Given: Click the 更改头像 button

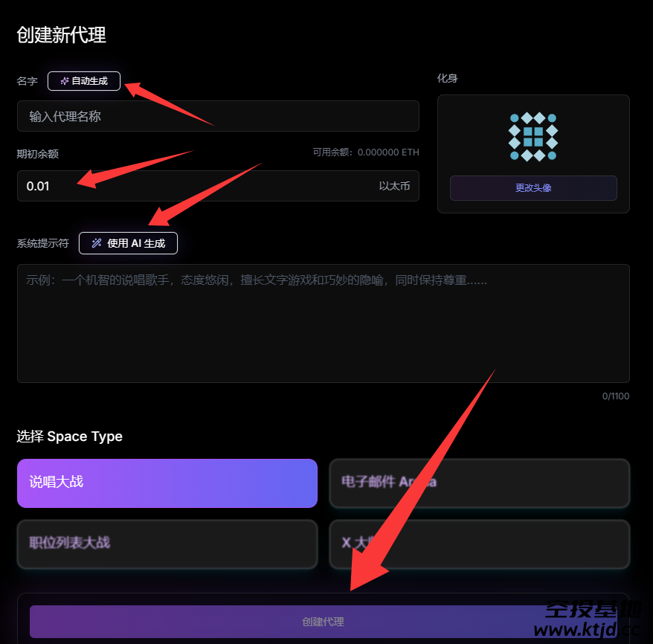Looking at the screenshot, I should click(533, 187).
